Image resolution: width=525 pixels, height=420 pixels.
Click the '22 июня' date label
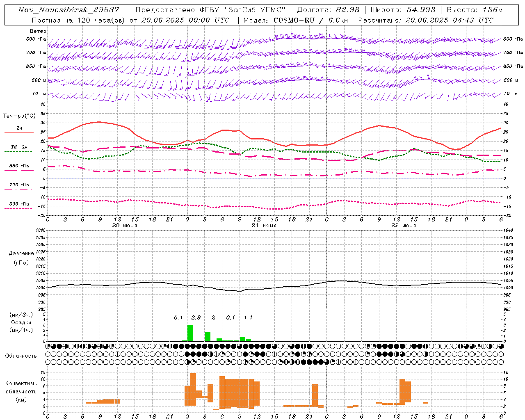[404, 226]
